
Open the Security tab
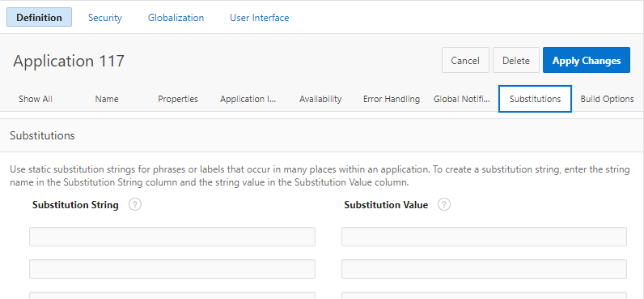[104, 18]
